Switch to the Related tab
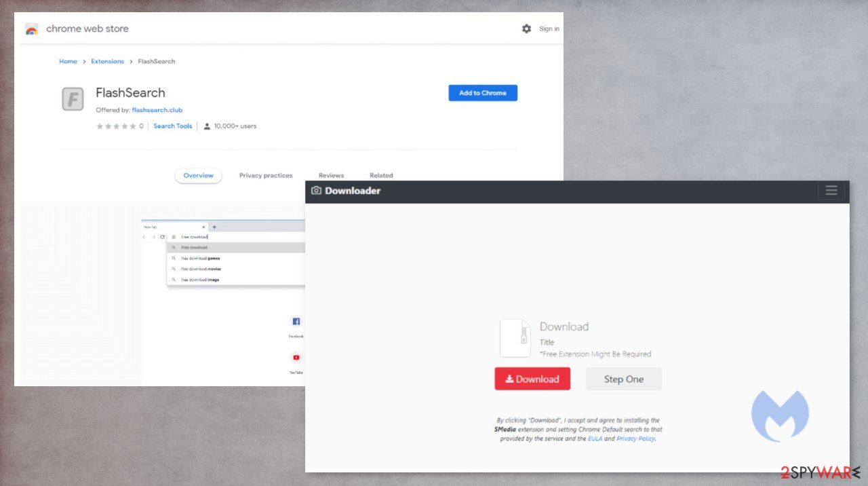Screen dimensions: 868x486 pos(381,176)
